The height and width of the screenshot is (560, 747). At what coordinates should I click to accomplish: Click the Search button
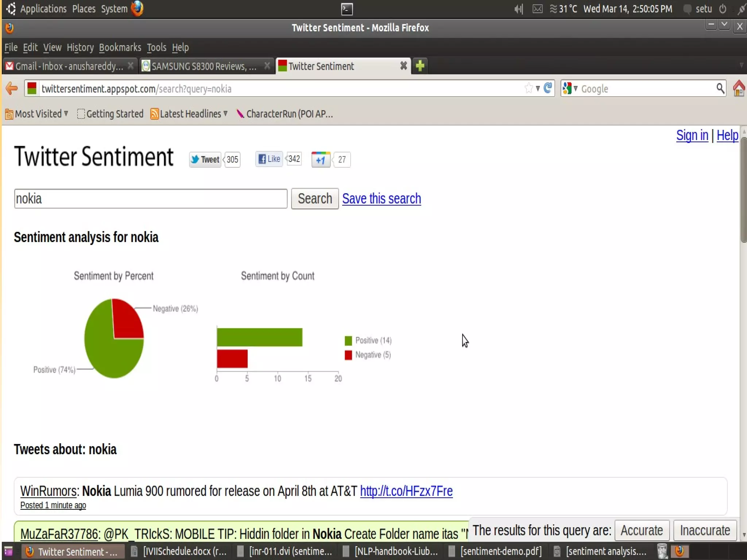(315, 199)
